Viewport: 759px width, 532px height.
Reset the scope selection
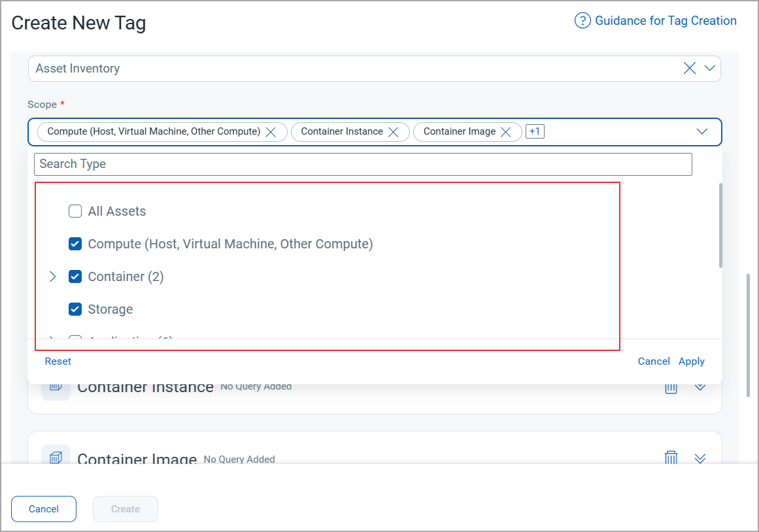58,361
